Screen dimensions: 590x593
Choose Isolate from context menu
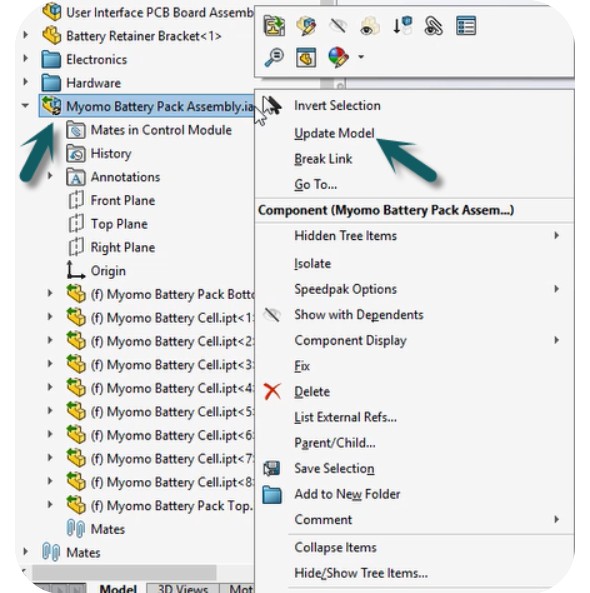tap(312, 264)
